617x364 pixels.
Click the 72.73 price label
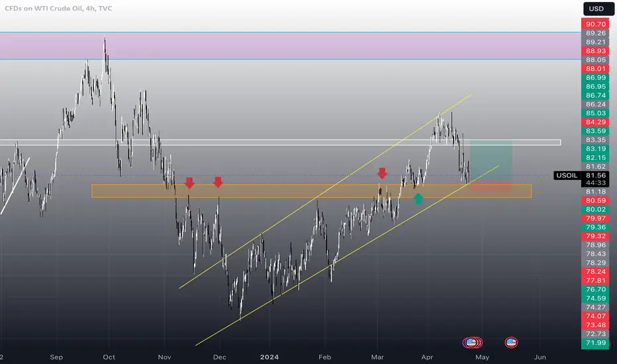click(x=596, y=334)
